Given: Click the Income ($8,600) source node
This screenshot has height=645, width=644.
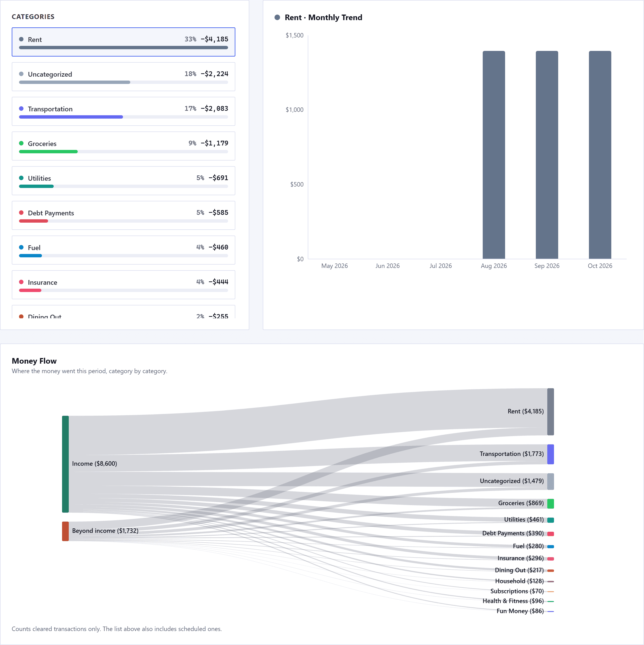Looking at the screenshot, I should [65, 464].
